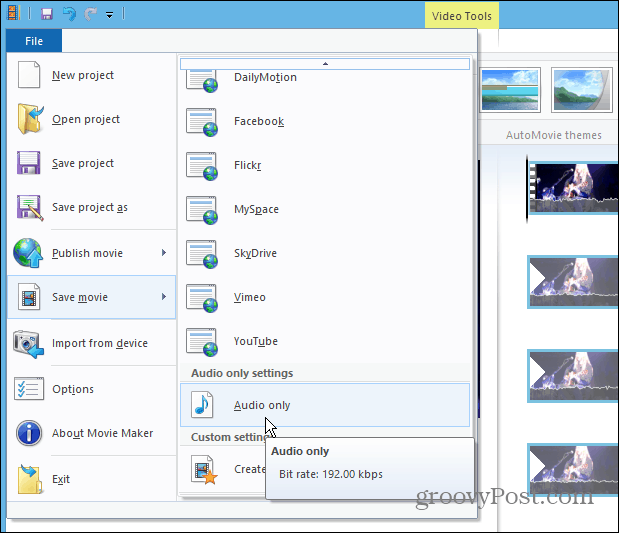This screenshot has width=619, height=533.
Task: Select the Video Tools contextual tab
Action: [461, 16]
